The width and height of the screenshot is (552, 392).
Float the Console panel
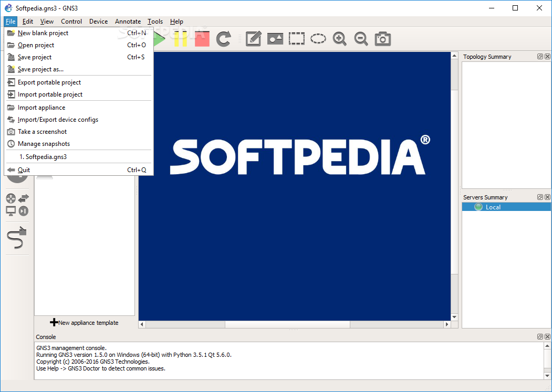(x=540, y=337)
